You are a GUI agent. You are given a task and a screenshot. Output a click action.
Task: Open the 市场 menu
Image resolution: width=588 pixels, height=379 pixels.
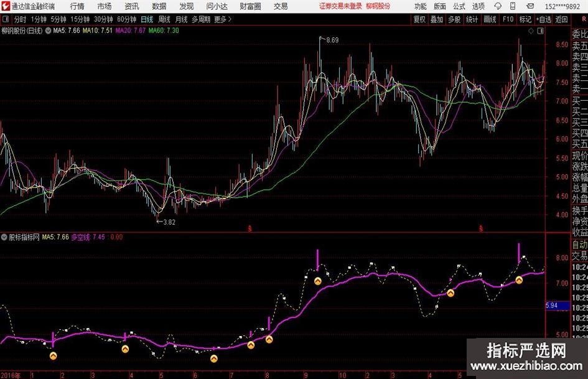pyautogui.click(x=105, y=6)
